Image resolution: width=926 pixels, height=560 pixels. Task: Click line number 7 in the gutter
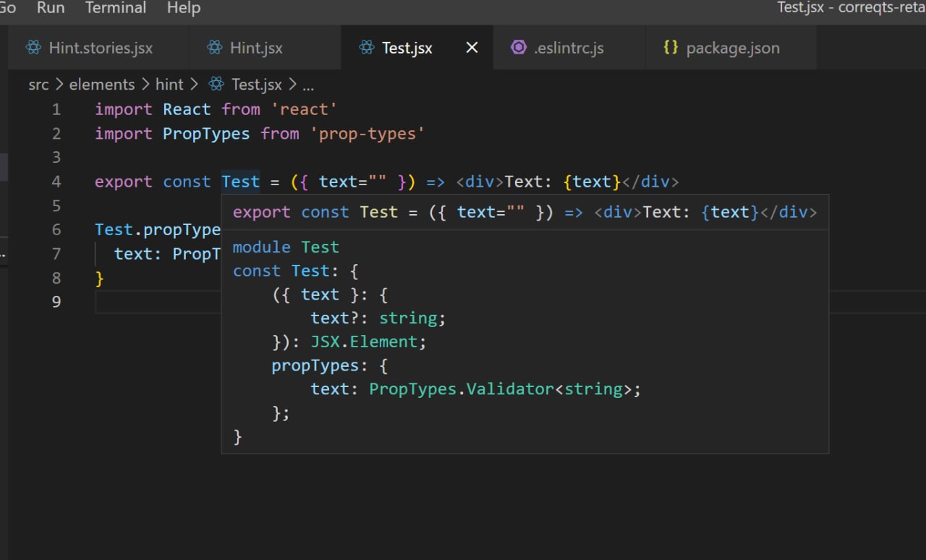point(56,254)
